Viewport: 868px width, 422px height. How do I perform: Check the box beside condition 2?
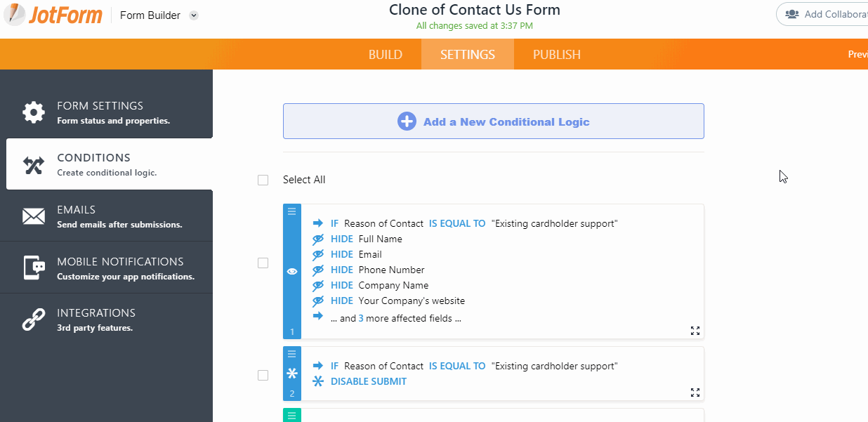point(263,375)
